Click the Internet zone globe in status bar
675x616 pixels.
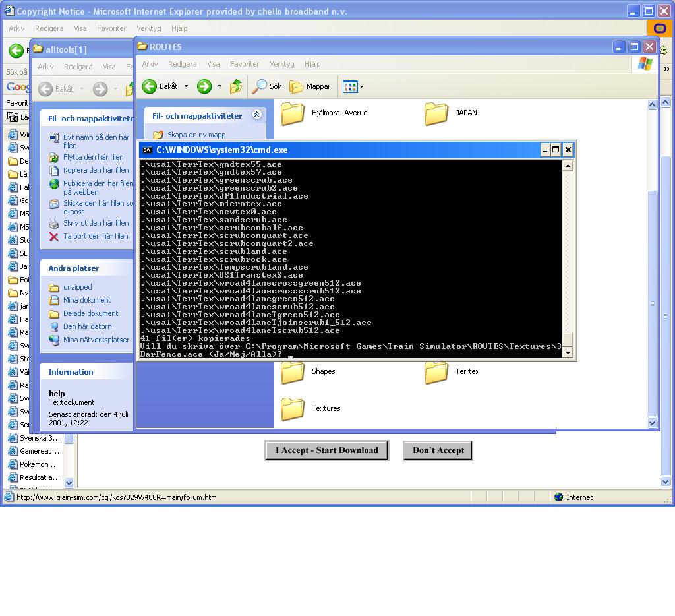pos(559,497)
